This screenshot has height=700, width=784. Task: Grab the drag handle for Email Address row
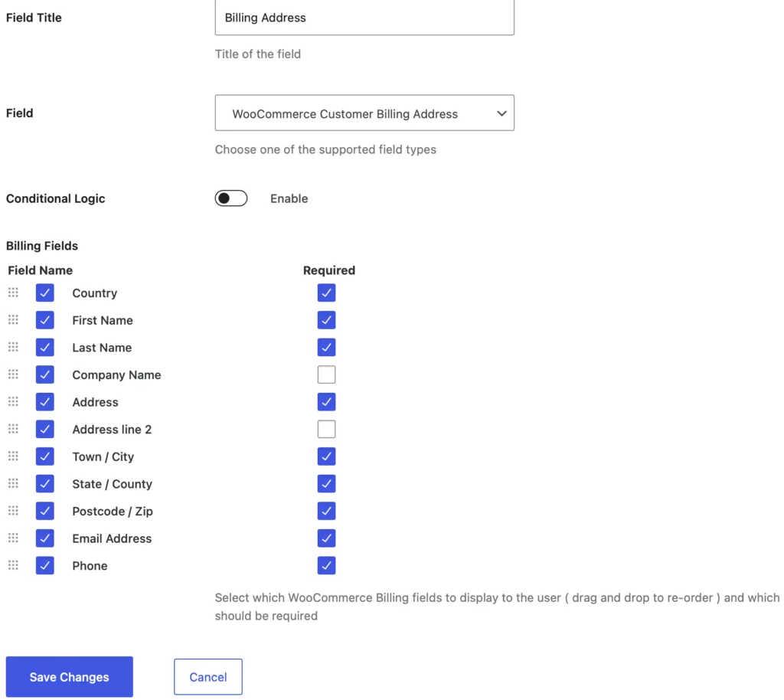pyautogui.click(x=13, y=538)
